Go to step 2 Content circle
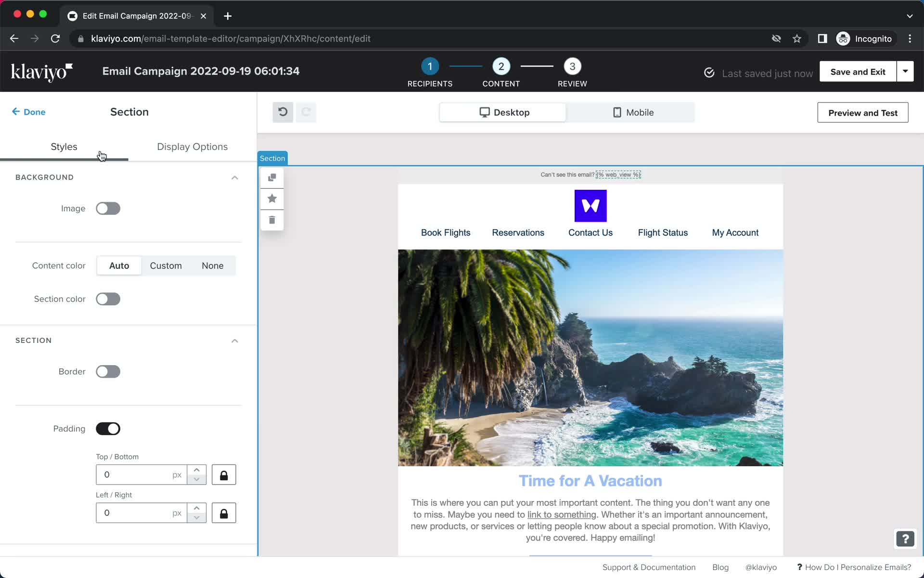 (x=501, y=66)
